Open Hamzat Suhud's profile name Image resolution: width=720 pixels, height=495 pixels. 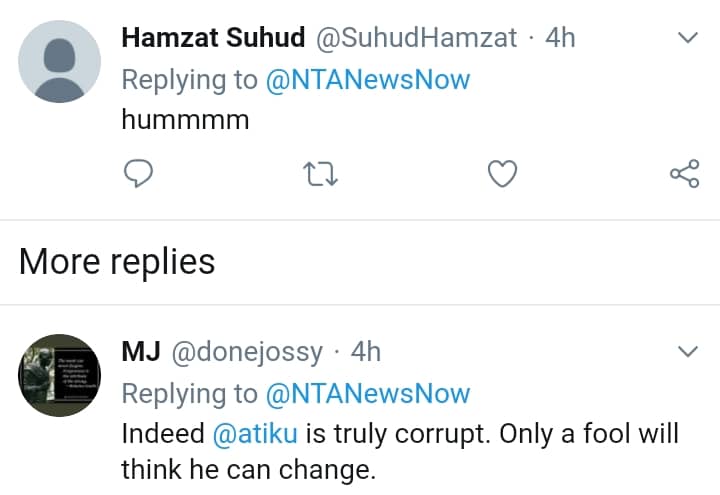[x=214, y=39]
